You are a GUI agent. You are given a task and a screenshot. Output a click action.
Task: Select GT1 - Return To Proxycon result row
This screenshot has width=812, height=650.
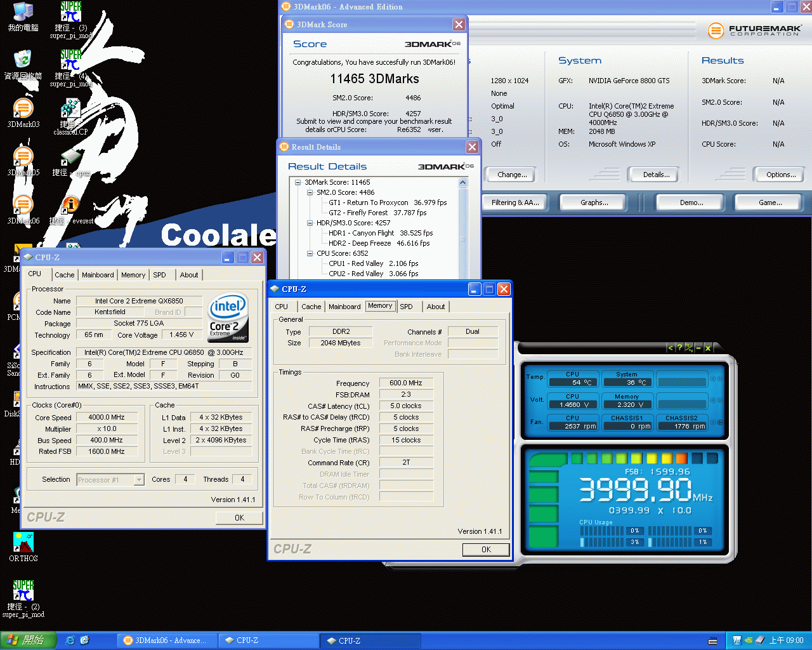tap(388, 202)
